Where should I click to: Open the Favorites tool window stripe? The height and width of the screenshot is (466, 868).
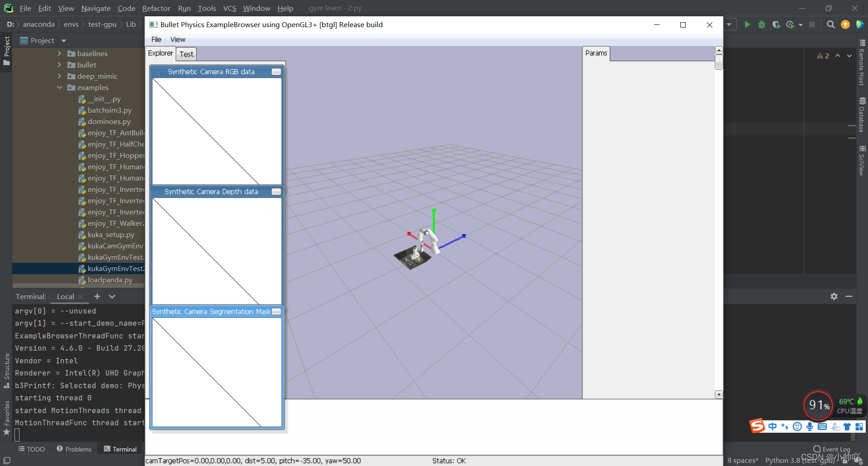(6, 418)
